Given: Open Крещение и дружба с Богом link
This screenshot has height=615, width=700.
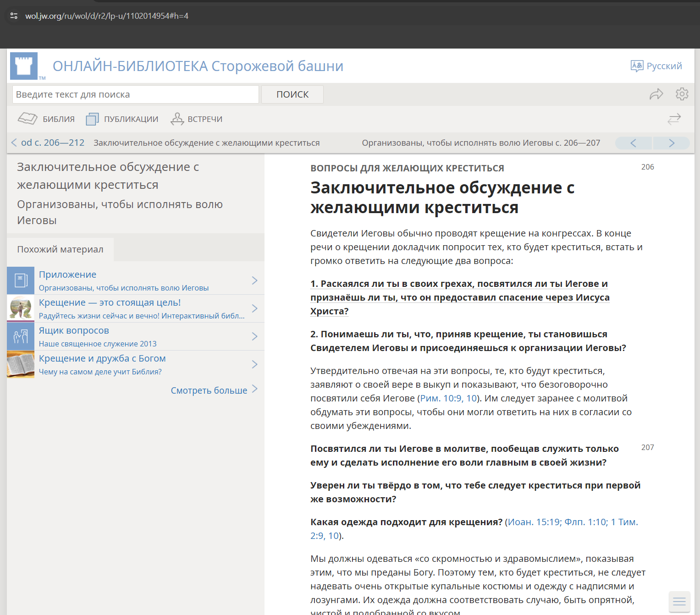Looking at the screenshot, I should point(102,358).
